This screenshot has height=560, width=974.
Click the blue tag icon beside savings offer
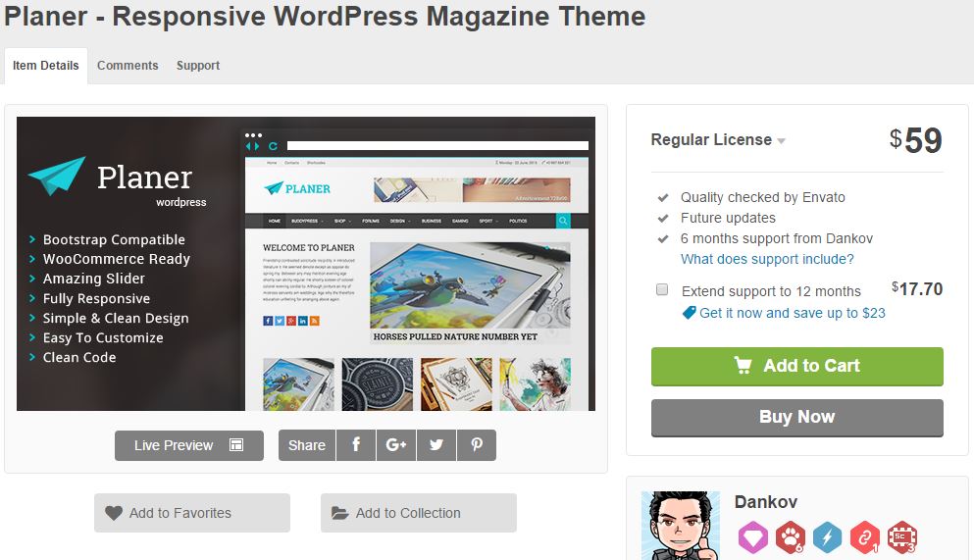coord(689,313)
